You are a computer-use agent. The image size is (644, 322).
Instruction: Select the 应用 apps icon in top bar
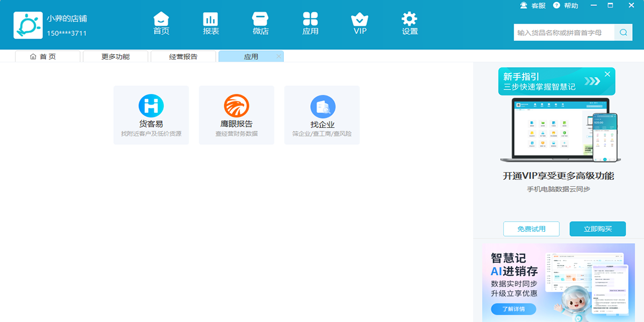(x=310, y=21)
